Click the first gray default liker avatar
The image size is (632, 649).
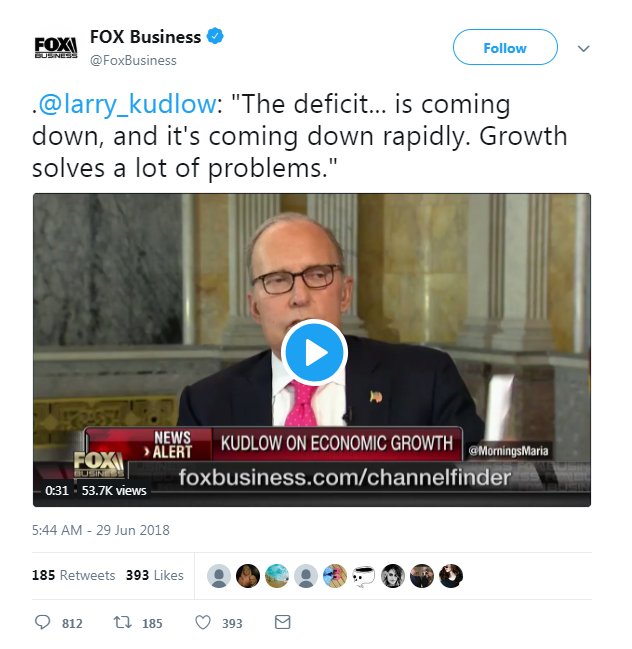(219, 576)
